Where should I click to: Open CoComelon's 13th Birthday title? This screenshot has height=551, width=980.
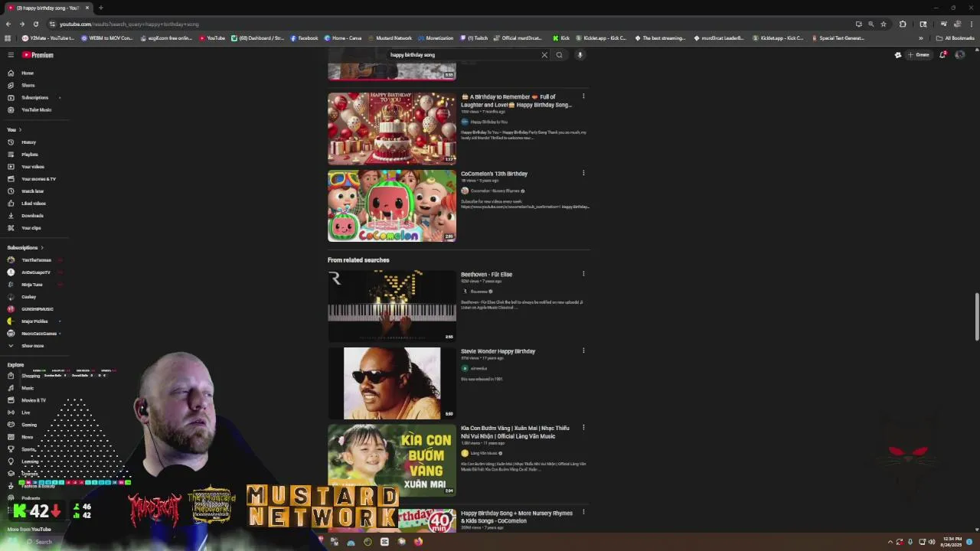click(x=494, y=174)
